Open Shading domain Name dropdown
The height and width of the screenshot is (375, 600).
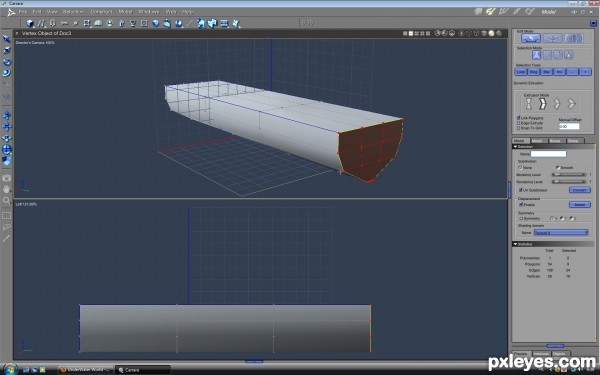click(561, 233)
